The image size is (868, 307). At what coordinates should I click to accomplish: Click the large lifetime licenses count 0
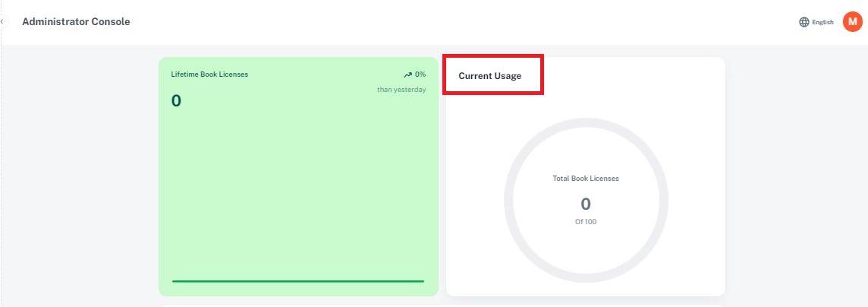176,101
